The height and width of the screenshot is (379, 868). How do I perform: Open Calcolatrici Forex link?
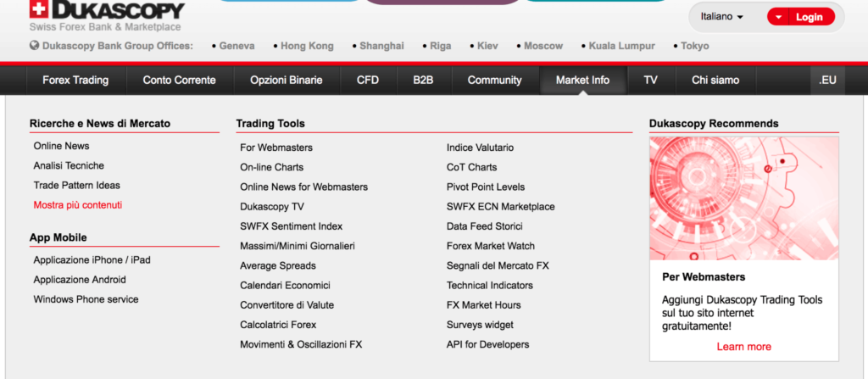click(x=278, y=325)
